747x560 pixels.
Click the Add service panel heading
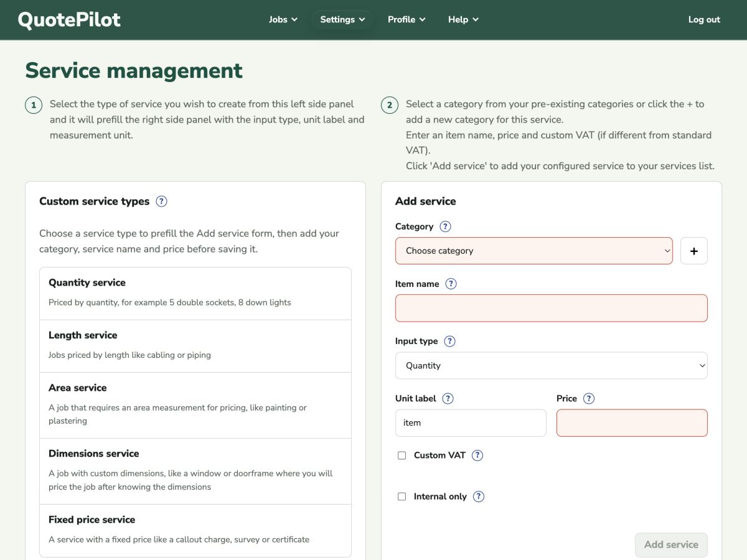425,201
